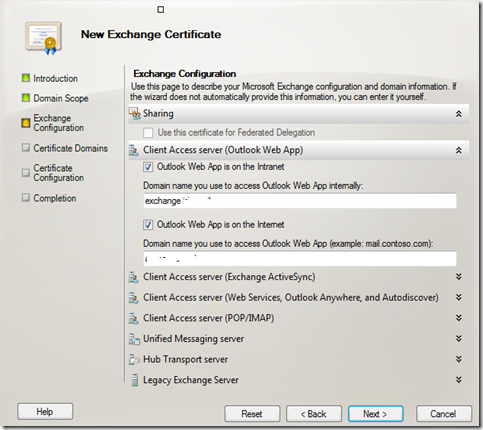The height and width of the screenshot is (430, 483).
Task: Click the external Outlook Web App domain field
Action: pos(300,259)
